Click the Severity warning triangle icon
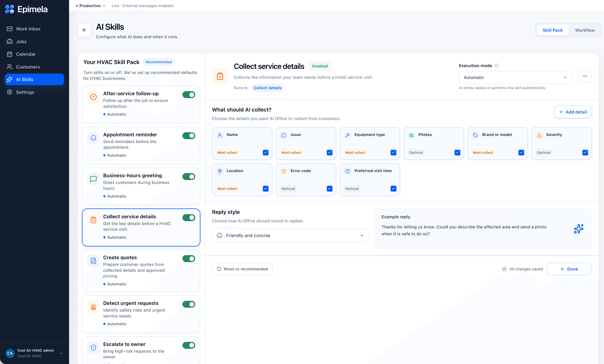604x364 pixels. click(x=539, y=135)
